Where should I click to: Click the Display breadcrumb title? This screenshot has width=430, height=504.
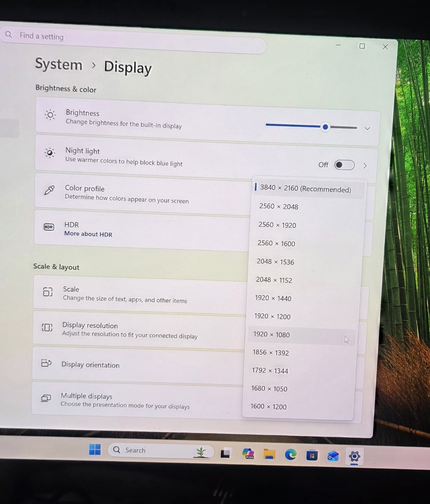click(x=128, y=67)
